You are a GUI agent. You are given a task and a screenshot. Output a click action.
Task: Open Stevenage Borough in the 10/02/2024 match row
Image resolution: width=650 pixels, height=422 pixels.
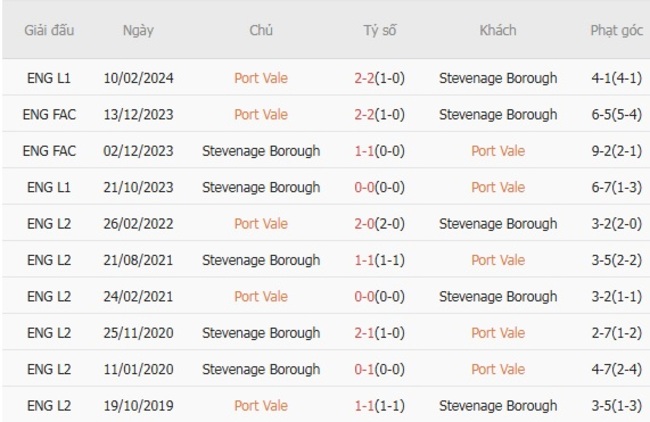pos(498,78)
